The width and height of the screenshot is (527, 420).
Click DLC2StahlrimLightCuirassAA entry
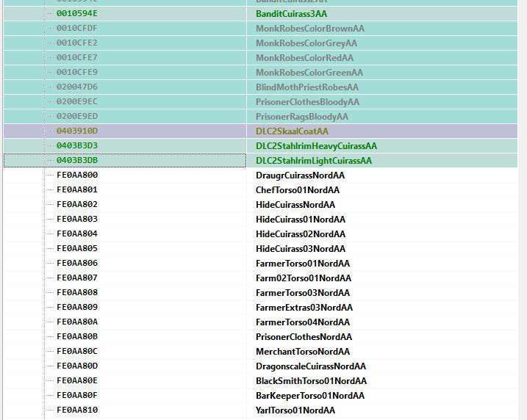click(x=314, y=161)
